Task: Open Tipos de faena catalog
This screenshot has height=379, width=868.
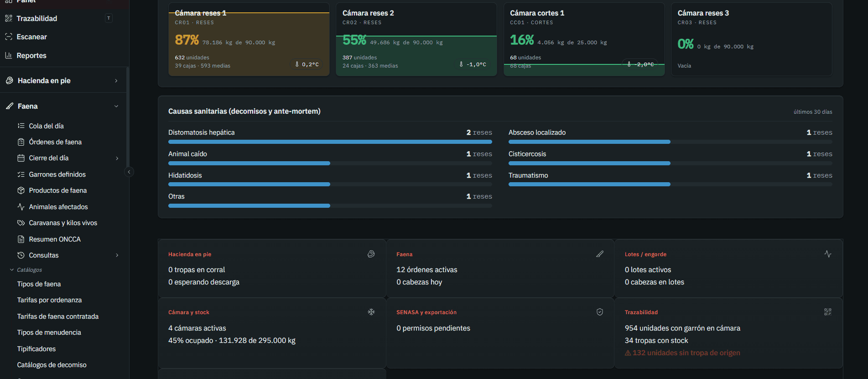Action: 39,284
